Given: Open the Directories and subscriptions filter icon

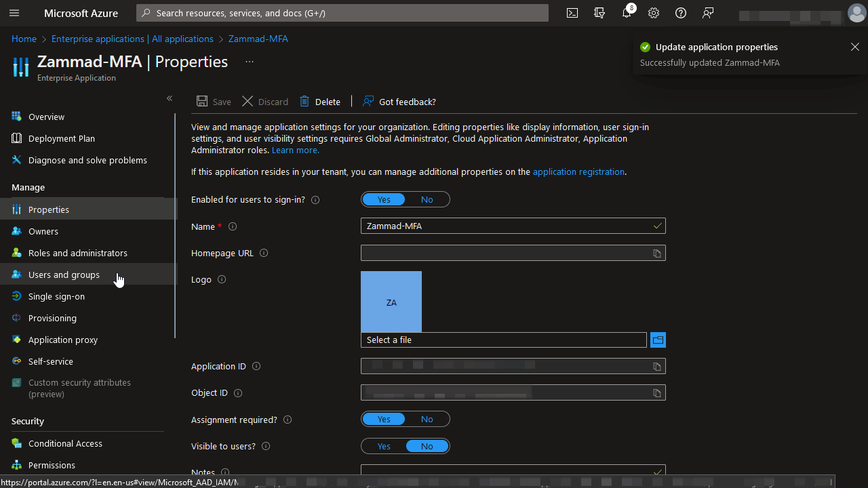Looking at the screenshot, I should click(599, 13).
